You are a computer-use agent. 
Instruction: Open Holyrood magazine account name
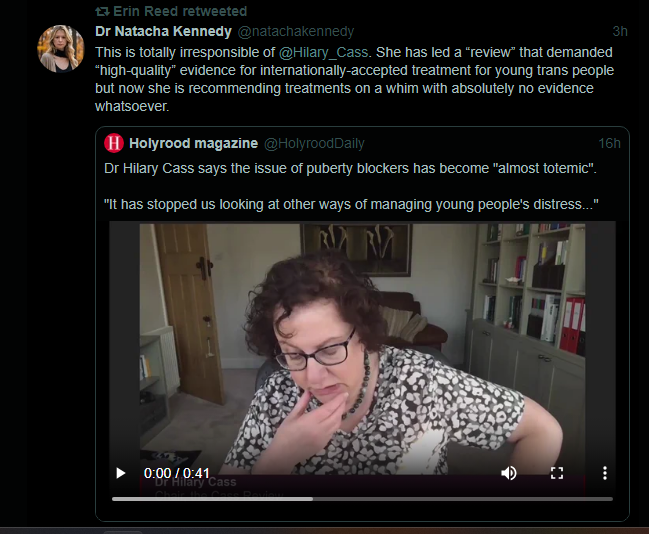point(193,143)
